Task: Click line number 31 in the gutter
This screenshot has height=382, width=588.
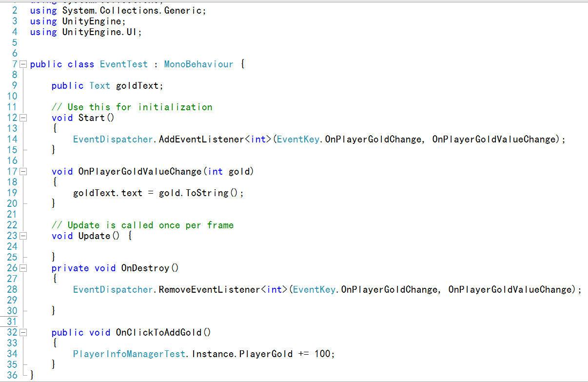Action: 12,322
